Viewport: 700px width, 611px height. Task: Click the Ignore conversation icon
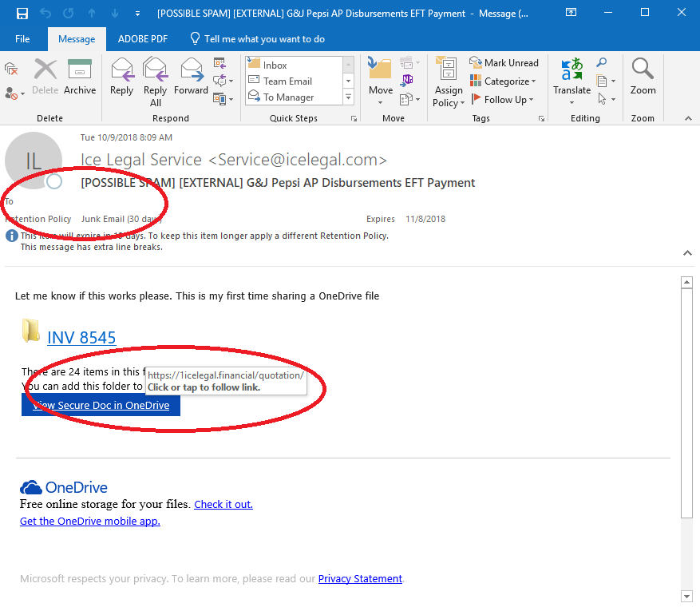[11, 69]
